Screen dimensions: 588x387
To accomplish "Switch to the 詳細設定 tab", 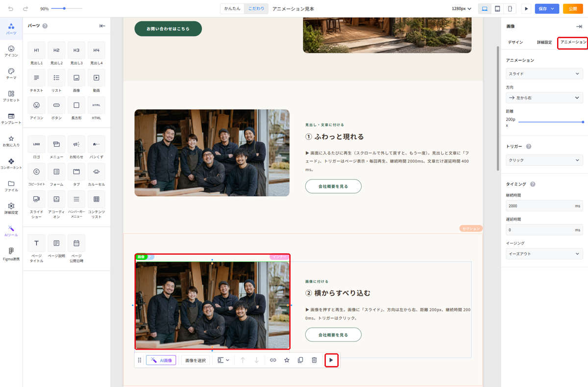I will tap(544, 42).
